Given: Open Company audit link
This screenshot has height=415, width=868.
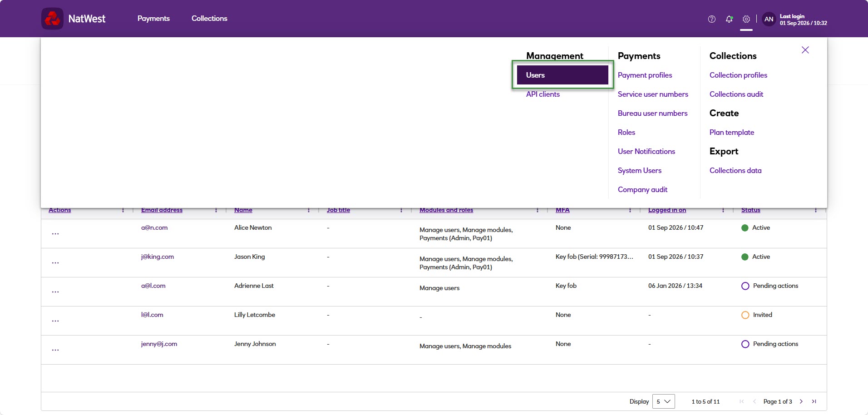Looking at the screenshot, I should [642, 189].
